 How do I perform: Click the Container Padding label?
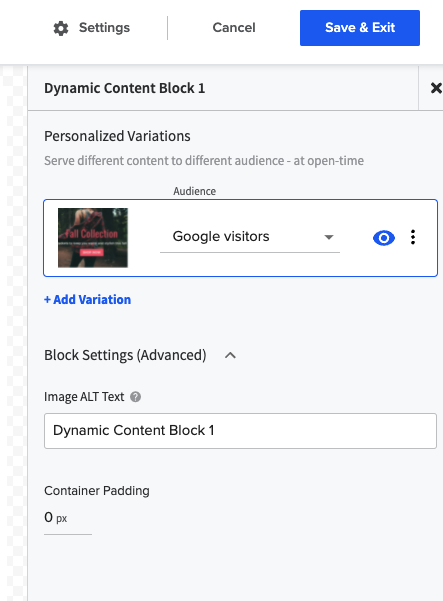coord(97,491)
